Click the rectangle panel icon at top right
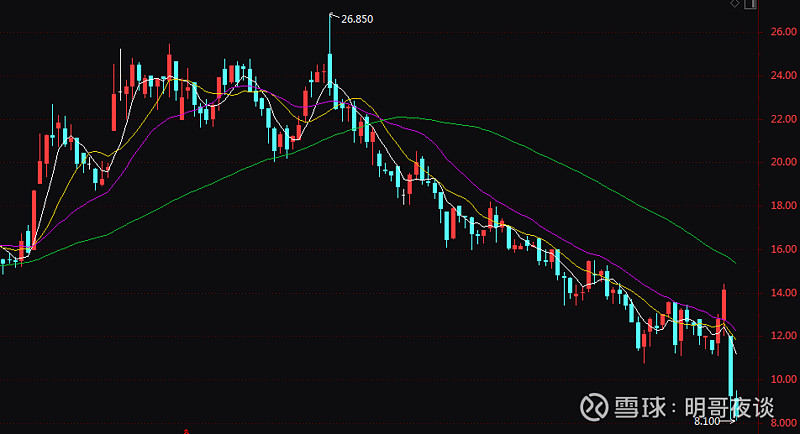Viewport: 800px width, 434px height. click(x=750, y=4)
